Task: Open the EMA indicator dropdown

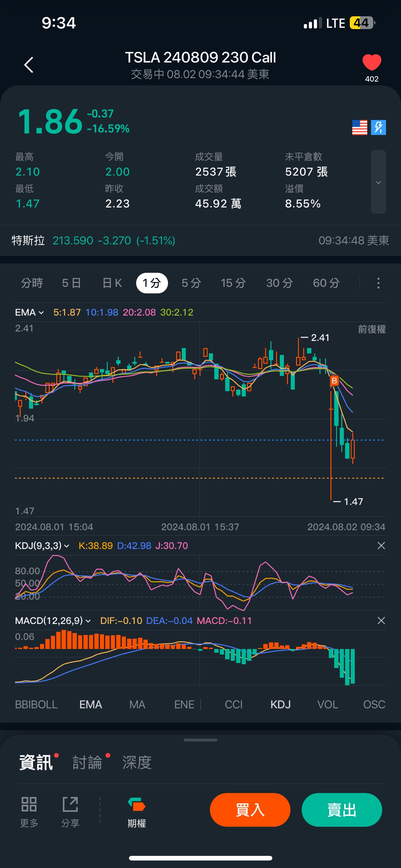Action: 30,313
